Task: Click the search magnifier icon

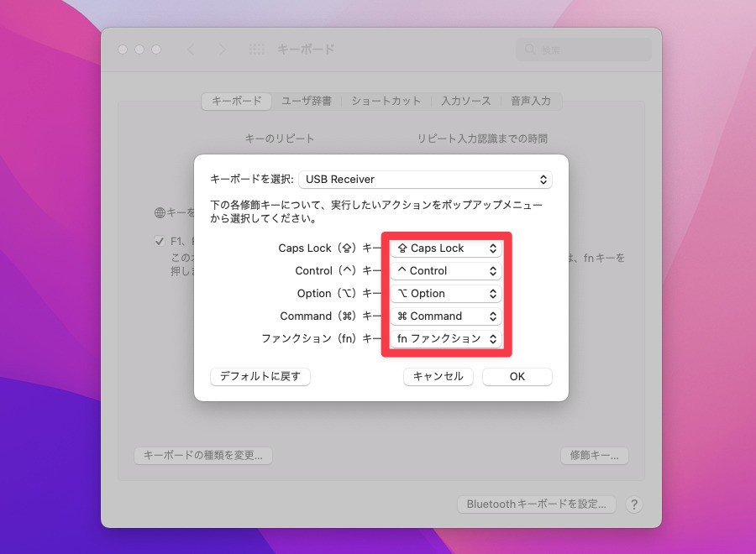Action: tap(530, 49)
